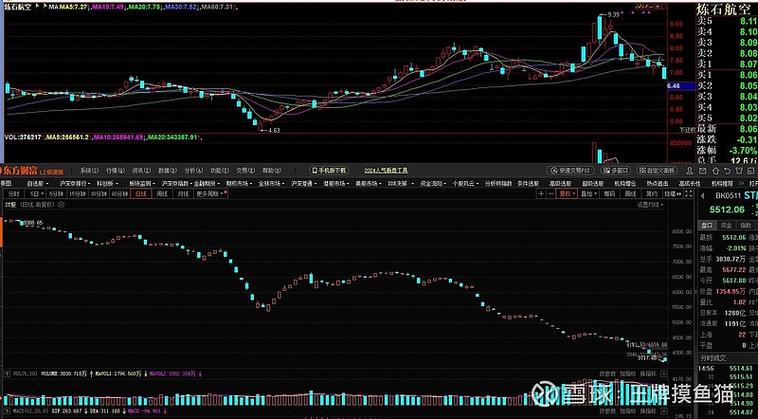Screen dimensions: 758x419
Task: Open the 沪深京排行 dropdown
Action: coord(75,184)
